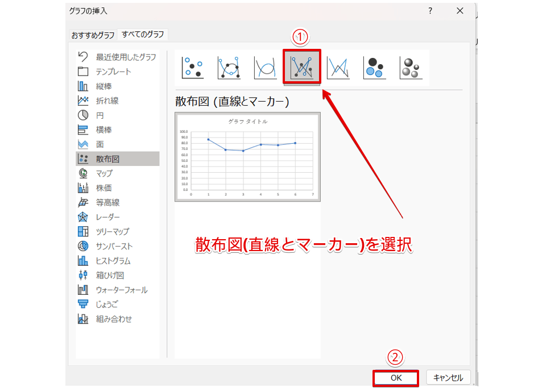Open the すべてのグラフ tab
534x392 pixels.
[143, 35]
